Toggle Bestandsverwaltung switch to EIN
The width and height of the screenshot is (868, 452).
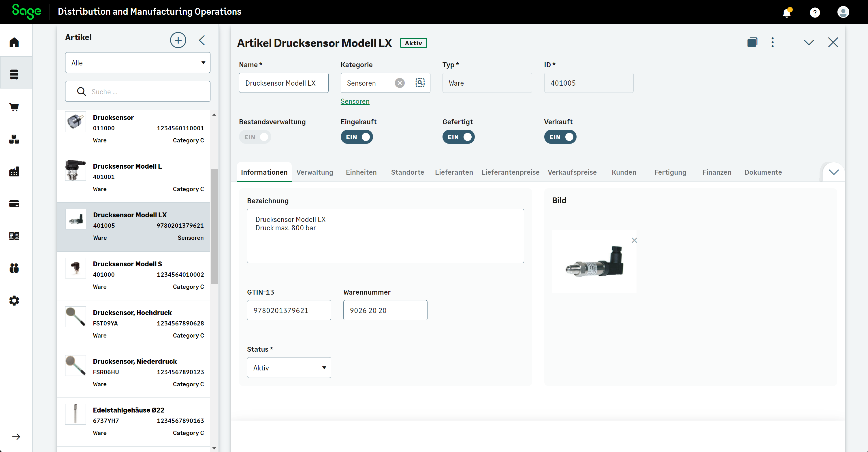255,137
